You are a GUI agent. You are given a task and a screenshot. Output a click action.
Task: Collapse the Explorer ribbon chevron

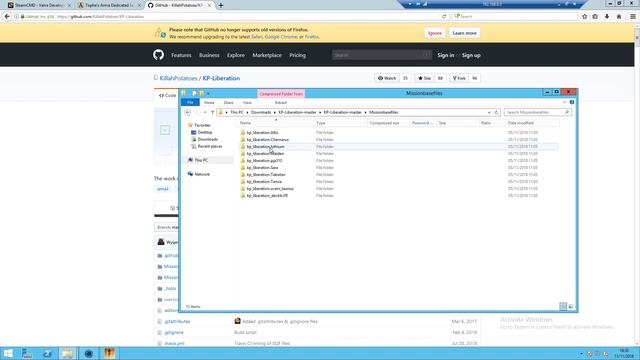click(x=564, y=102)
